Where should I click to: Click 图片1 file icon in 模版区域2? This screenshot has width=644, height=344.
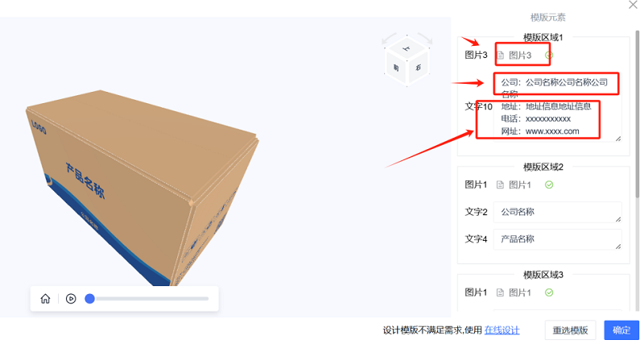[x=500, y=184]
